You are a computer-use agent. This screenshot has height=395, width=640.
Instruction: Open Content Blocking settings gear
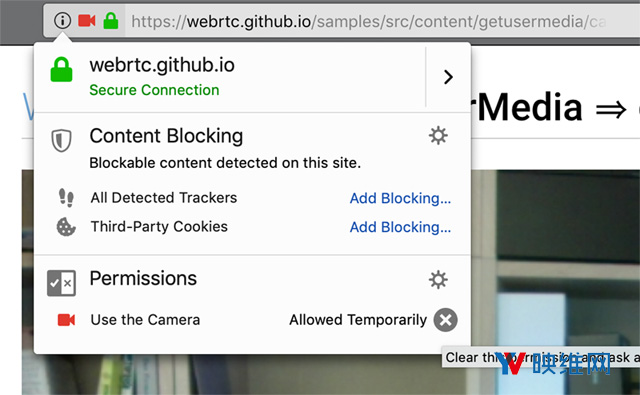coord(438,135)
